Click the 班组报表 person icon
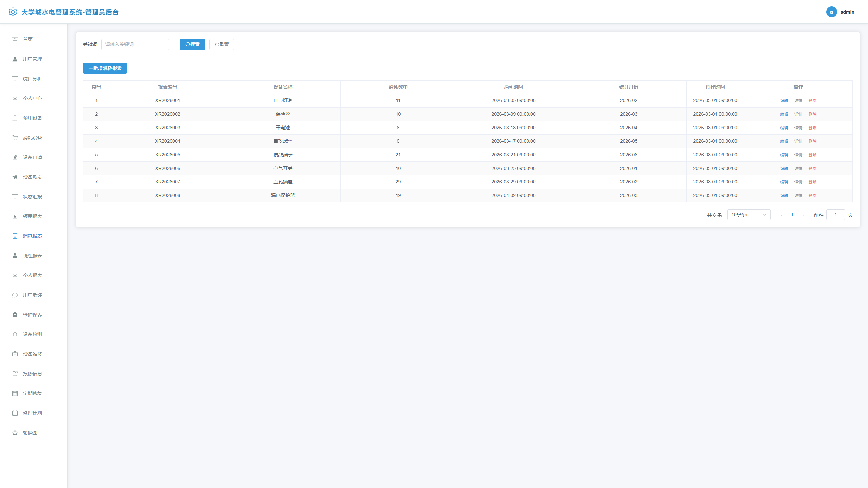Image resolution: width=868 pixels, height=488 pixels. (x=15, y=256)
